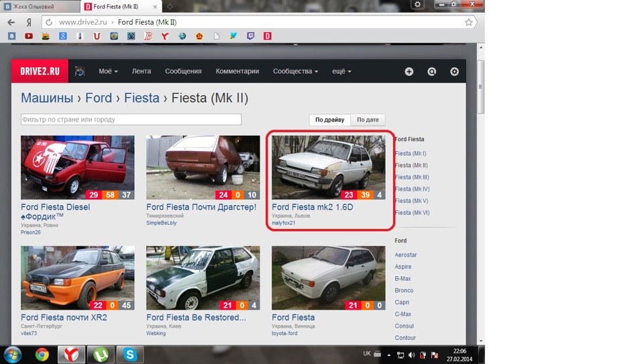Screen dimensions: 644x364
Task: Click the DRIVE2.RU plus add icon
Action: point(409,72)
